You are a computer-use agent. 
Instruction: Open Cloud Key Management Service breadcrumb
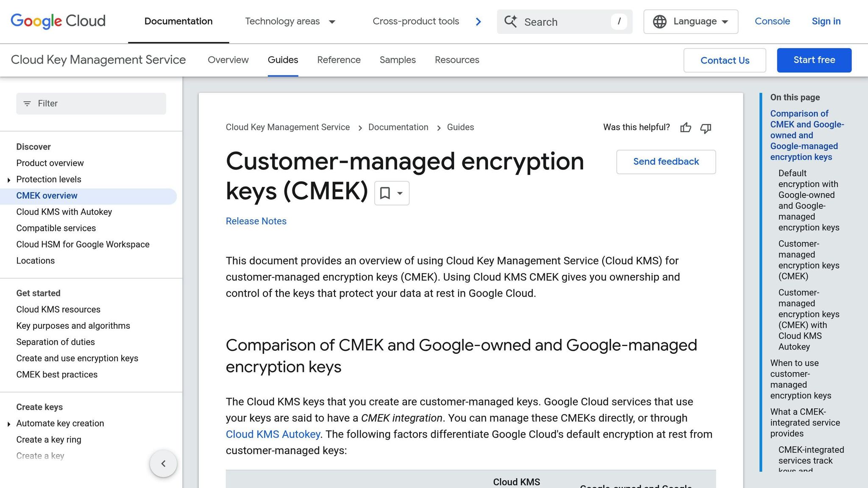(x=288, y=128)
